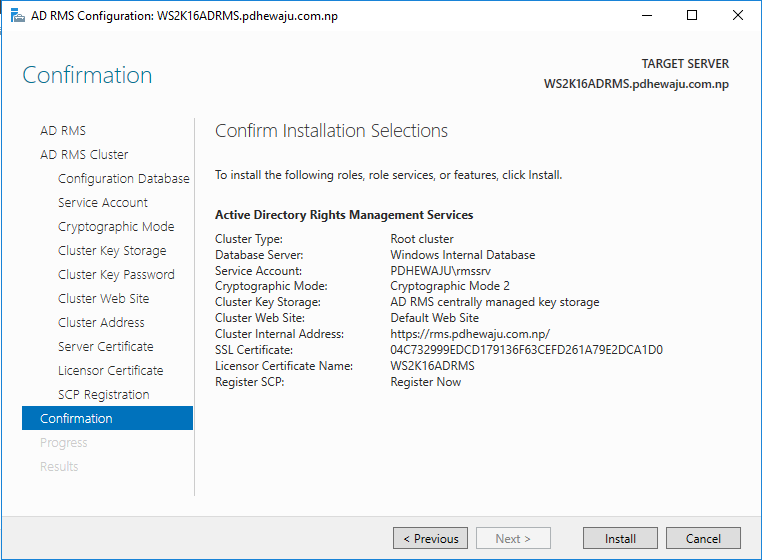Go to the SCP Registration step
Screen dimensions: 762x560
(104, 394)
